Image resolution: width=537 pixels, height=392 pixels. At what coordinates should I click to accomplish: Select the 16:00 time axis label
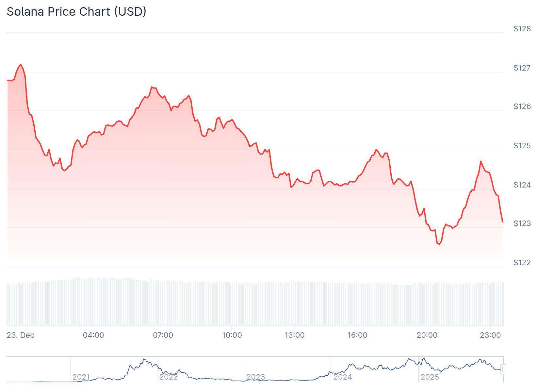[357, 335]
